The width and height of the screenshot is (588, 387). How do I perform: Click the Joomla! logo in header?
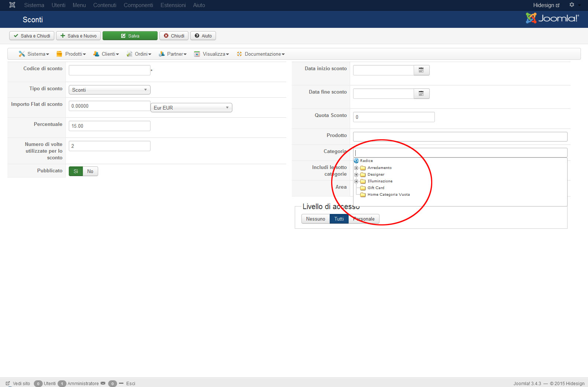[x=552, y=18]
